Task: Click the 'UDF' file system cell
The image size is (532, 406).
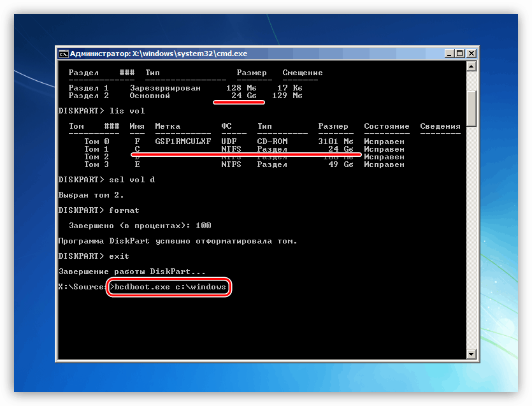Action: [x=229, y=141]
